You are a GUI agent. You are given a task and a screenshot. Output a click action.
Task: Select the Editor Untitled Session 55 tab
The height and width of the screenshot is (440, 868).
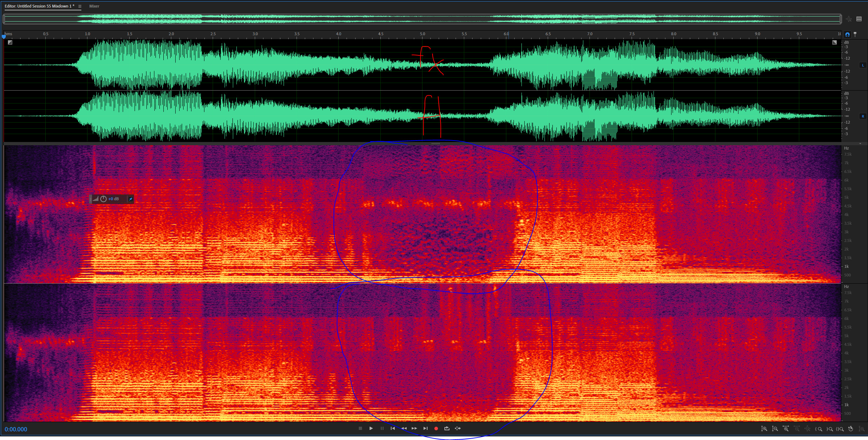(39, 6)
